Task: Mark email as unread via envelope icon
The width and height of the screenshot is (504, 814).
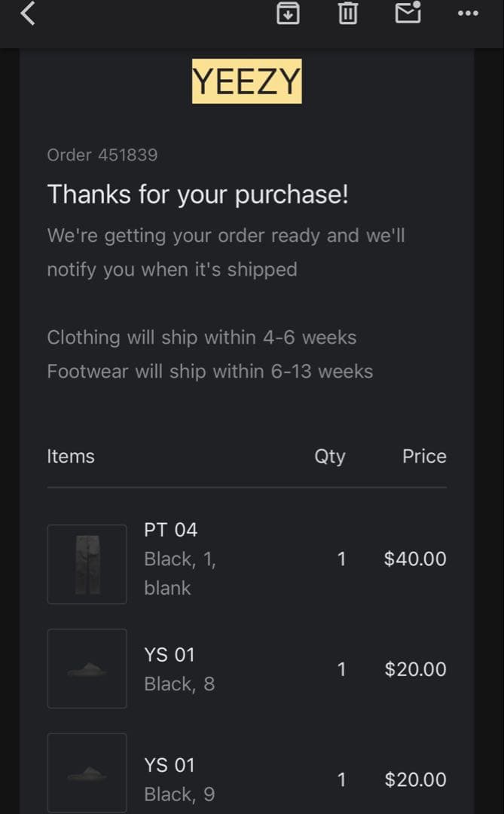Action: click(x=408, y=12)
